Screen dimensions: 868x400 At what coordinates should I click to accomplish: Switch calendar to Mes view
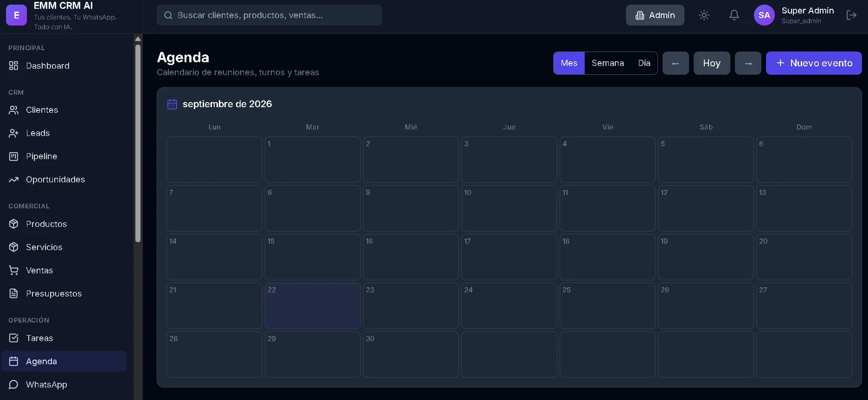[569, 63]
